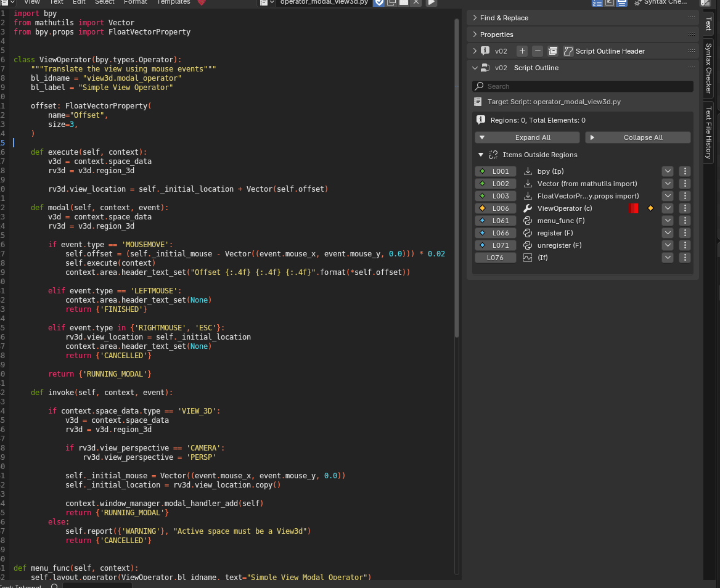The image size is (720, 588).
Task: Open the Select menu
Action: 105,2
